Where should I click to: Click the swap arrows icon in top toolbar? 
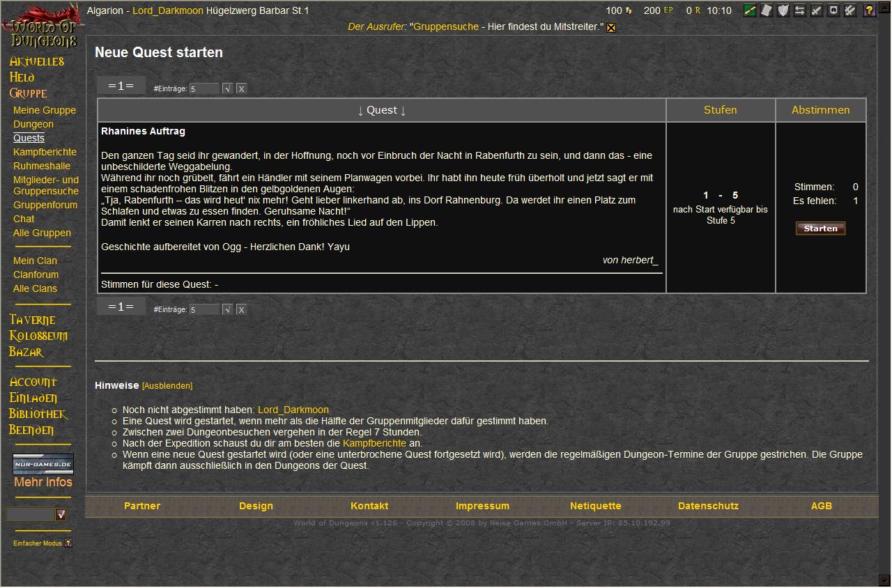click(x=800, y=10)
